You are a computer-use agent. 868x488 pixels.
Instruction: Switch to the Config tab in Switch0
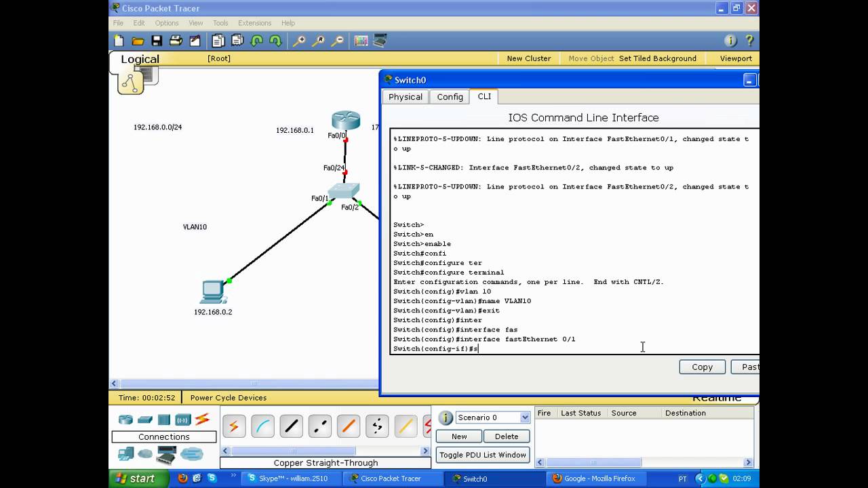(450, 97)
